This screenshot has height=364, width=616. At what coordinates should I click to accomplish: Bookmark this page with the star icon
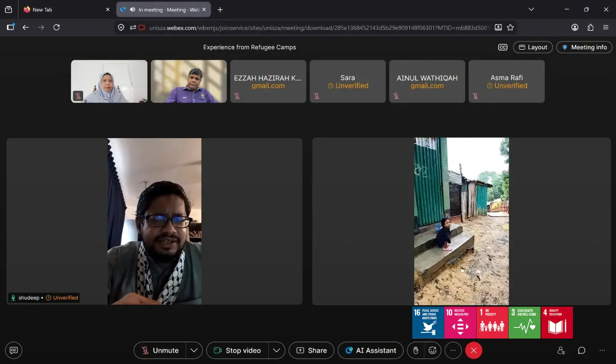(510, 27)
